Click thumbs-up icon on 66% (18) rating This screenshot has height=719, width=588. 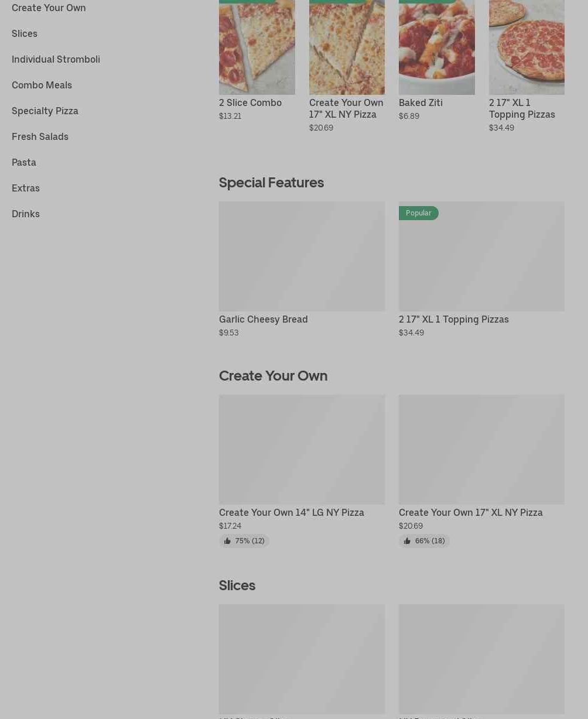click(x=407, y=541)
